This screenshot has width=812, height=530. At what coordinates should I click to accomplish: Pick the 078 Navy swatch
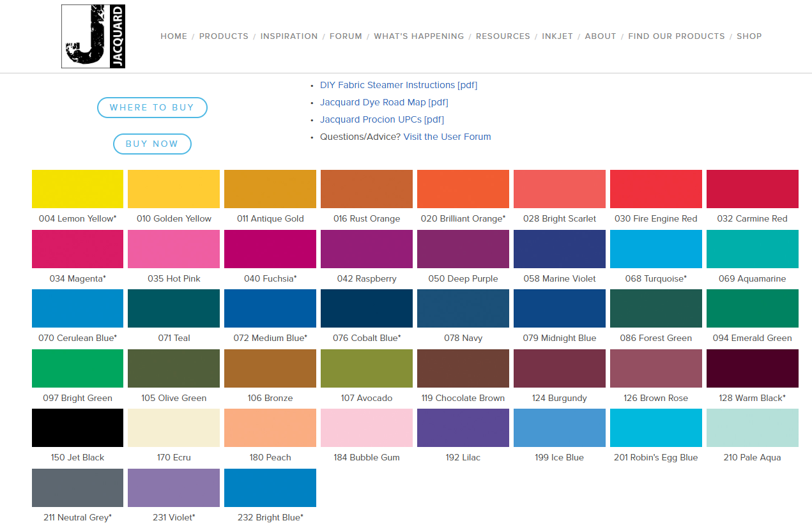[x=463, y=308]
